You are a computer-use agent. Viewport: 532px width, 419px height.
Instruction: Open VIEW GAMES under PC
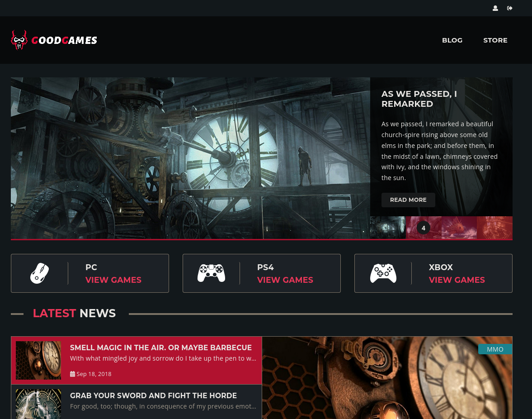[x=113, y=280]
